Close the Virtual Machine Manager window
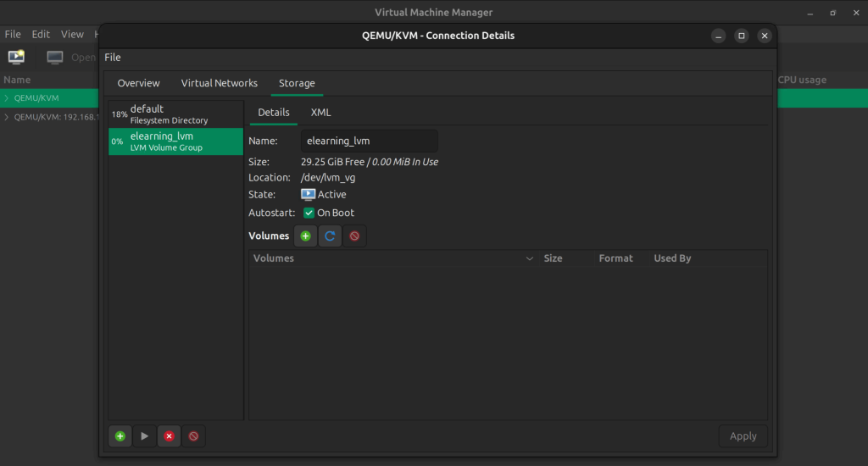The image size is (868, 466). click(856, 13)
